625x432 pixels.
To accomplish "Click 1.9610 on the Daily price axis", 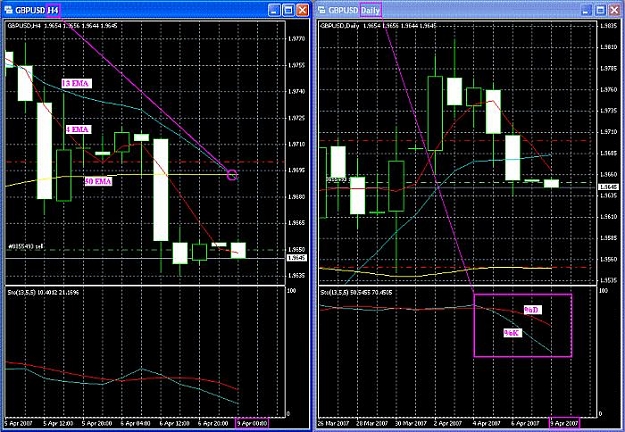I will [608, 217].
